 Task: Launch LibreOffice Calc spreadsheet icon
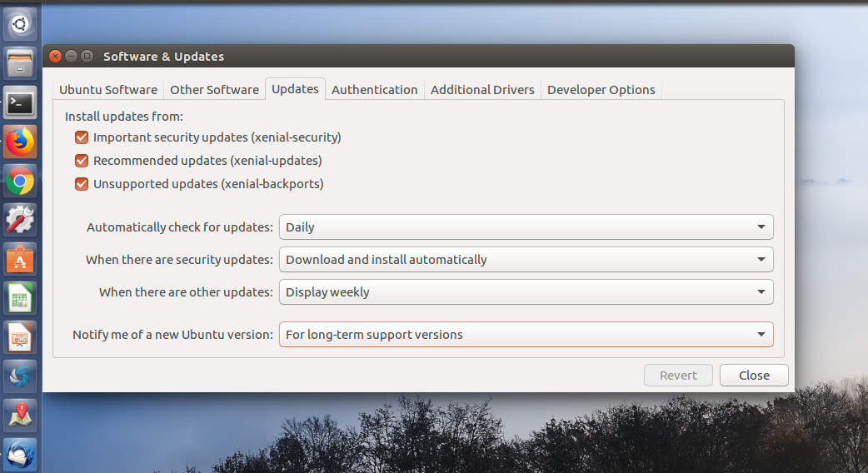(x=20, y=298)
